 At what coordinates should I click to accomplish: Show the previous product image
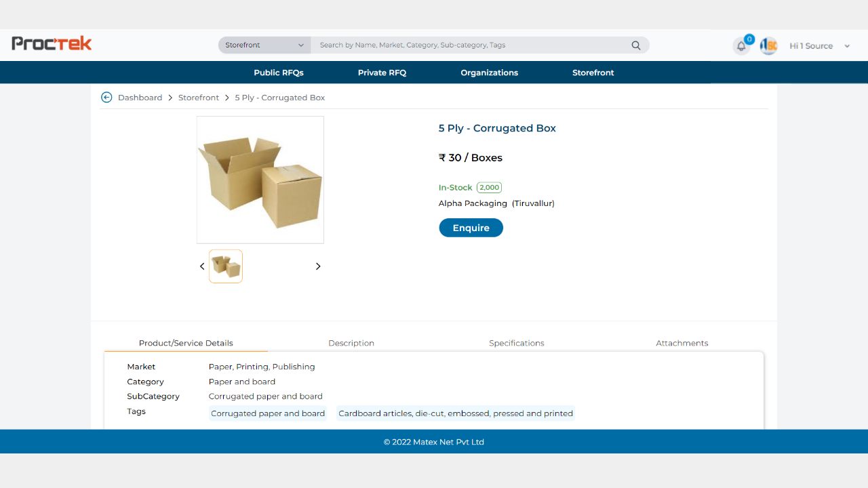(x=202, y=266)
